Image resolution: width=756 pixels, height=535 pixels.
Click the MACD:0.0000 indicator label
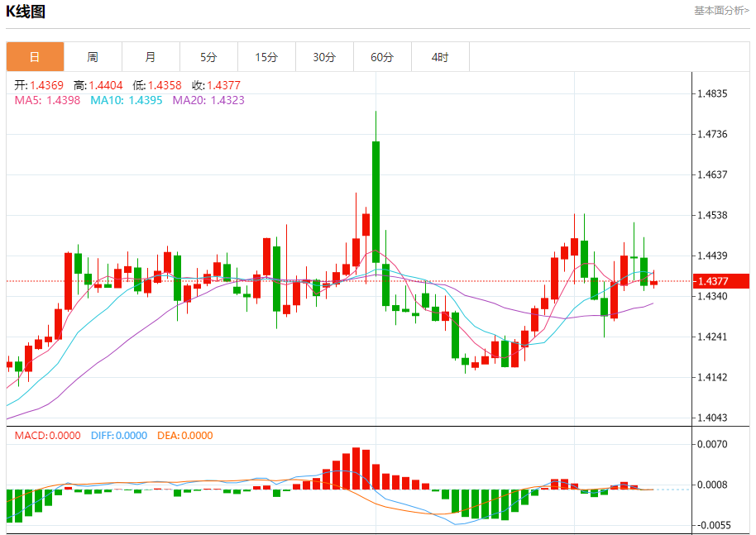click(47, 436)
